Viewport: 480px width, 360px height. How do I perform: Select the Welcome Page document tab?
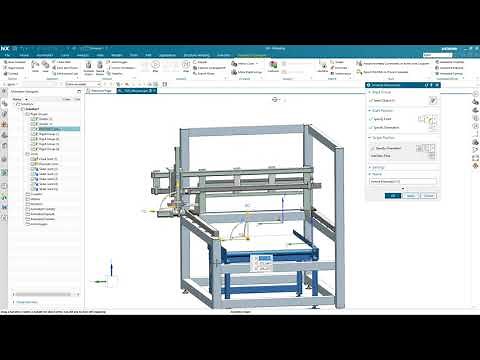pos(101,91)
